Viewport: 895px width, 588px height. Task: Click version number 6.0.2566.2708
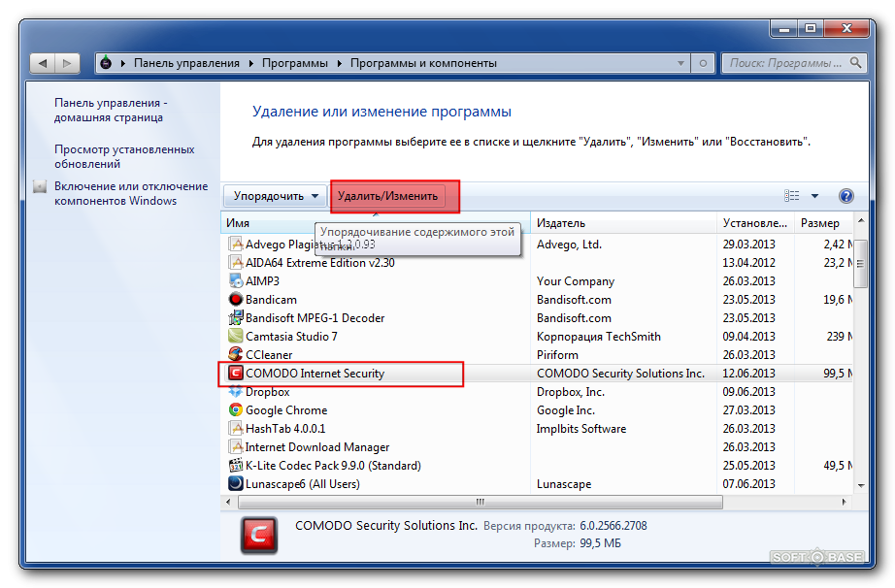[x=613, y=525]
